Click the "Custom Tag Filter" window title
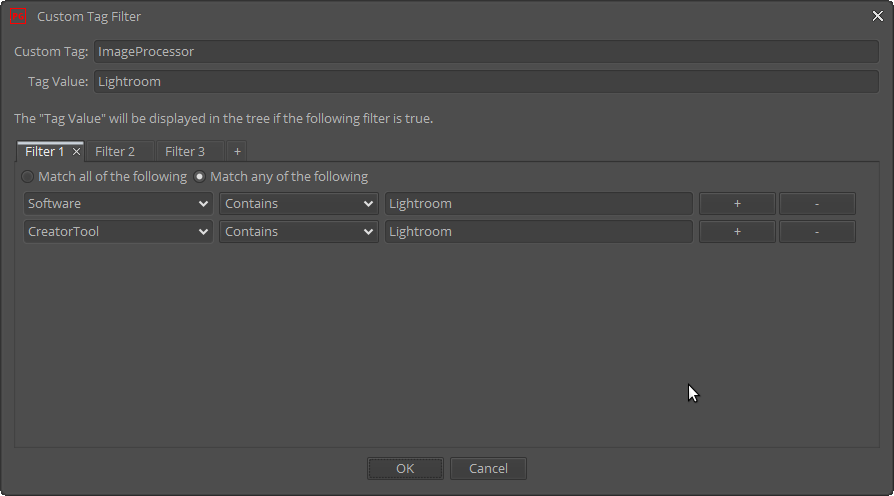Screen dimensions: 894x496 coord(89,17)
